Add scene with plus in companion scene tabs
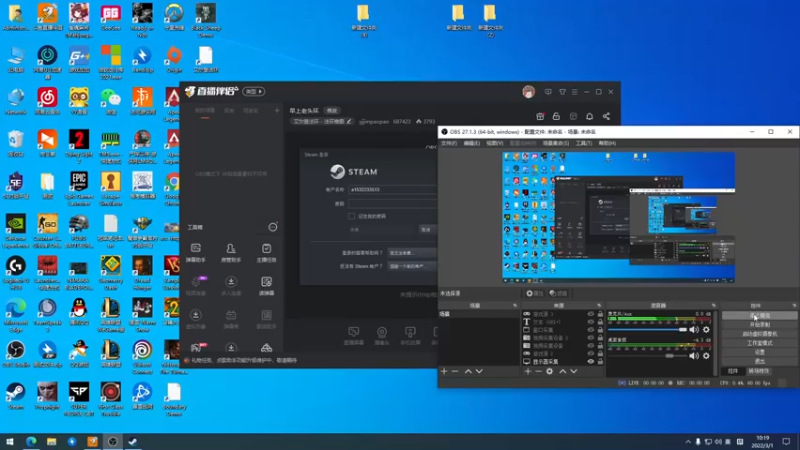Viewport: 800px width, 450px height. (x=277, y=110)
